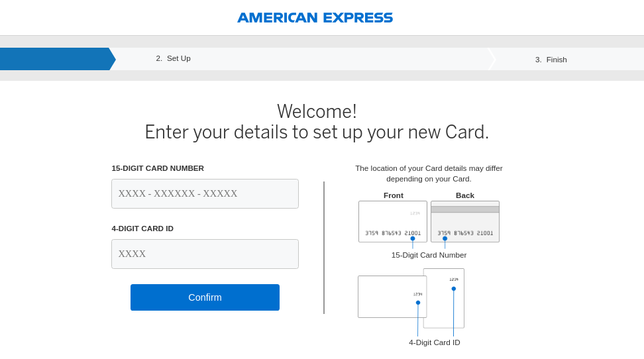Click the blue dot marking the ID on the lower front card

click(418, 303)
